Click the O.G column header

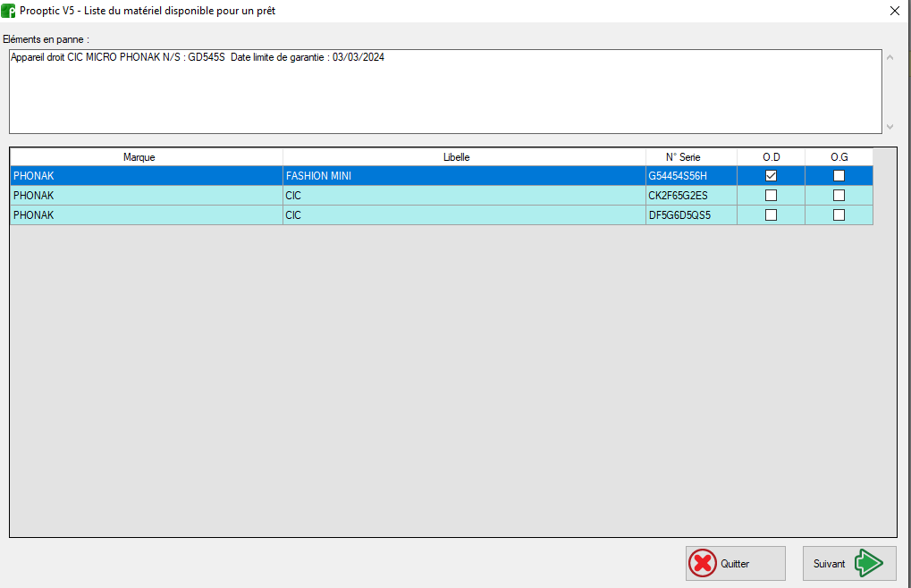pos(839,156)
